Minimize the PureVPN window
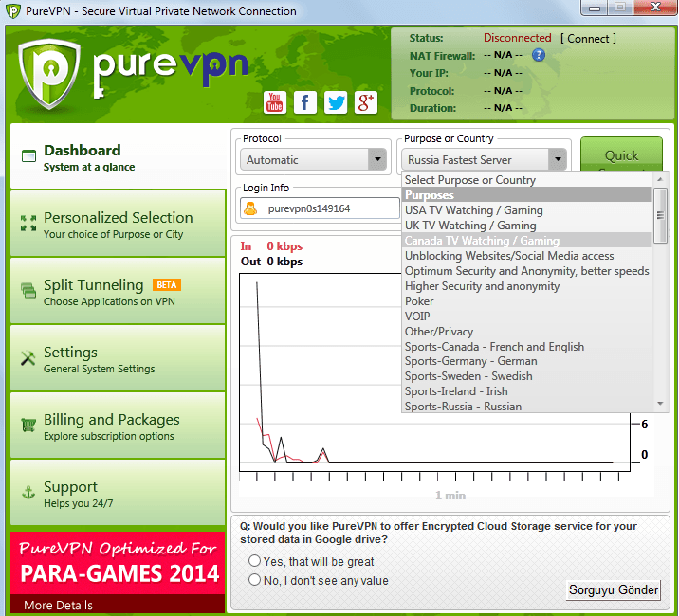The height and width of the screenshot is (616, 679). (595, 8)
